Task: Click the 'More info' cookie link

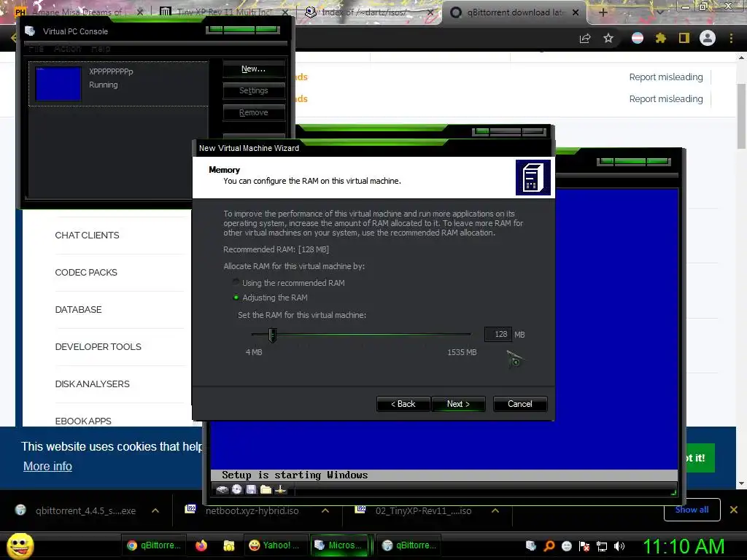Action: coord(47,466)
